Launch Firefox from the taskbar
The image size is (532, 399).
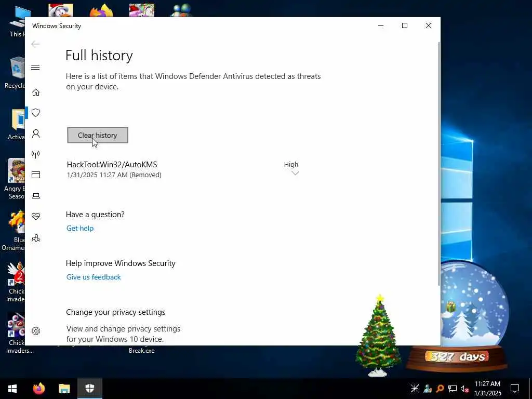click(39, 389)
